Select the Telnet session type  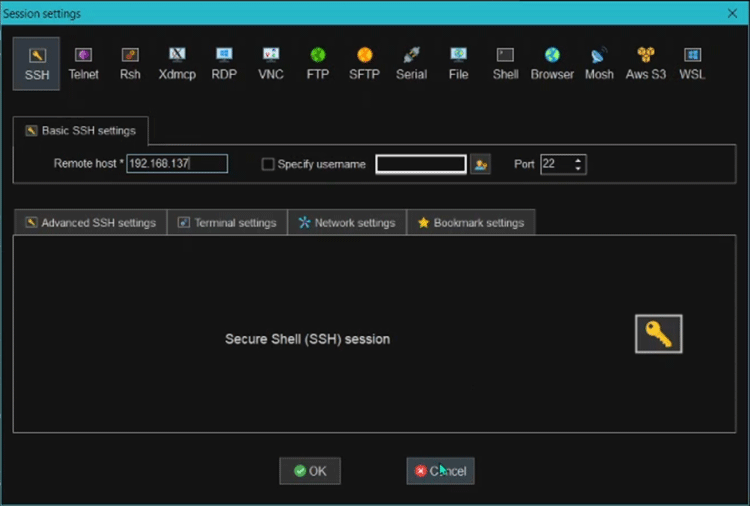point(83,64)
